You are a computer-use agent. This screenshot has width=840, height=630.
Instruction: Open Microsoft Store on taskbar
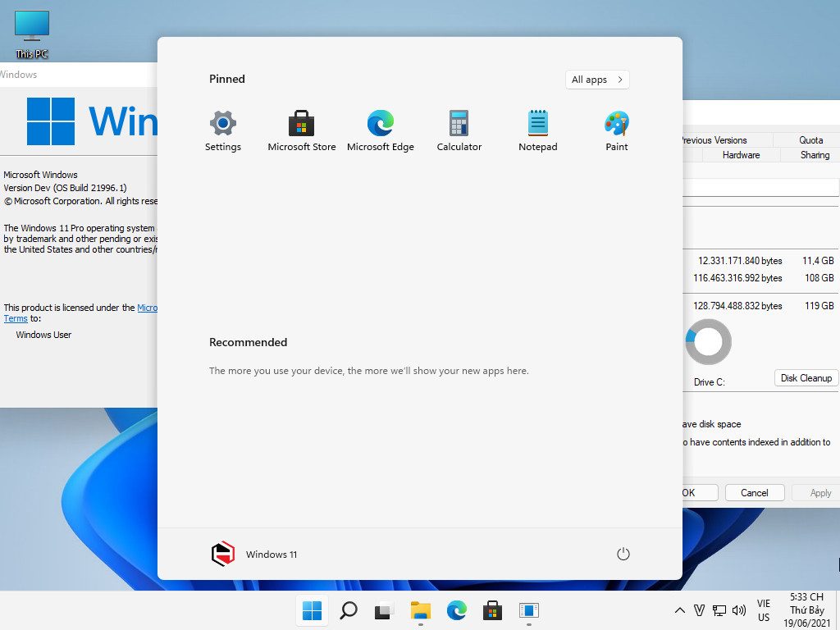point(492,610)
